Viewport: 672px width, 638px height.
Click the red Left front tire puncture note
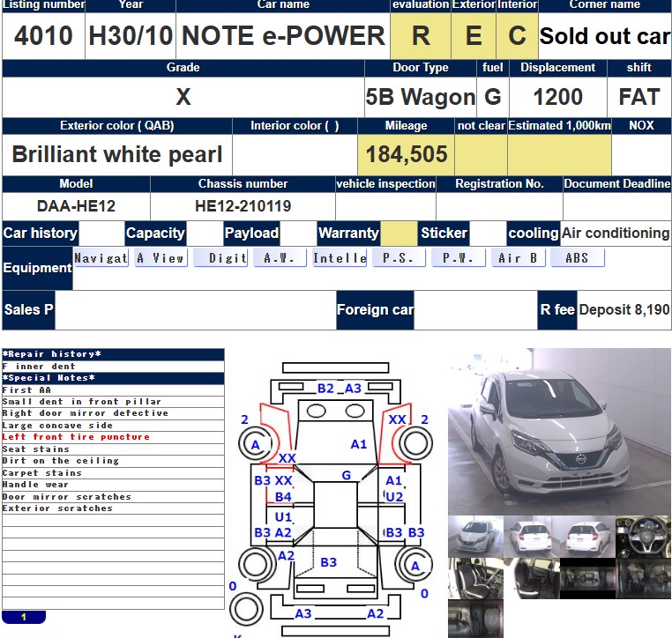pos(76,437)
